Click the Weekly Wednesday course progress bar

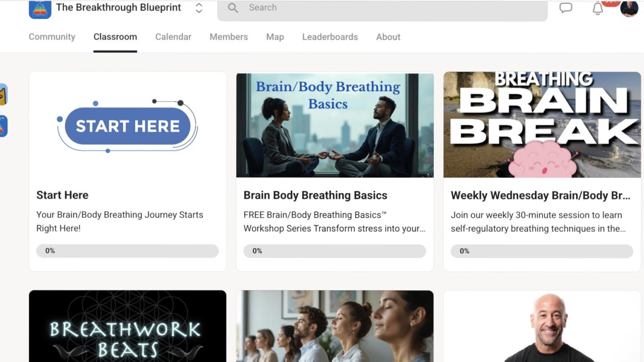pyautogui.click(x=542, y=251)
